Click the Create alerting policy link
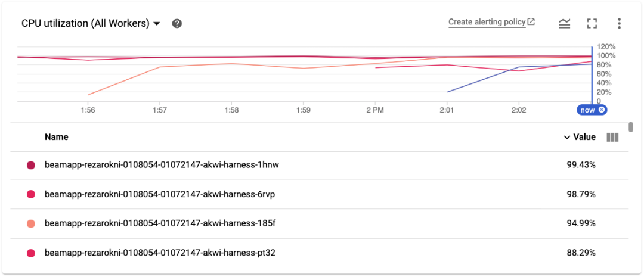Viewport: 644px width, 277px height. (x=487, y=22)
